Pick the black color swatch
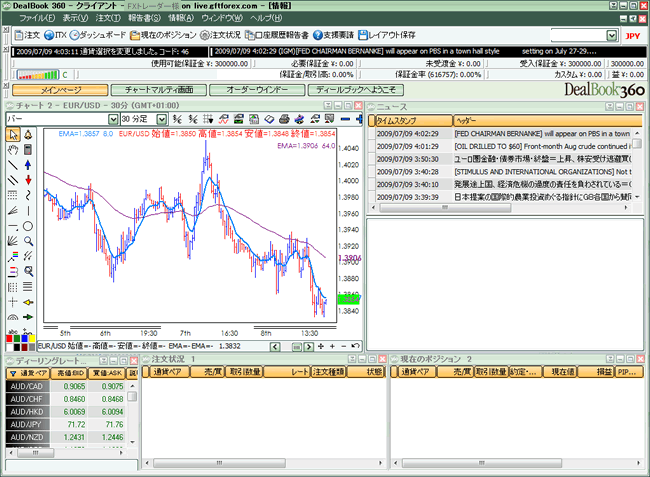 pyautogui.click(x=17, y=347)
